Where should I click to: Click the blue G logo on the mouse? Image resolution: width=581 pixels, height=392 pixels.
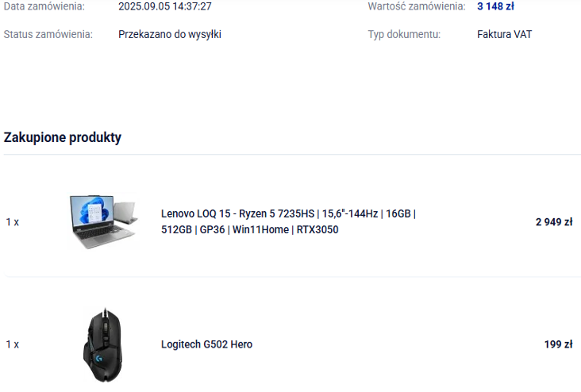point(98,359)
